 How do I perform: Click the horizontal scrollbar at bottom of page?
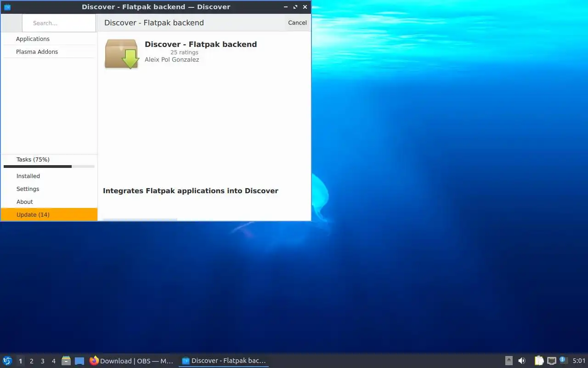point(140,220)
